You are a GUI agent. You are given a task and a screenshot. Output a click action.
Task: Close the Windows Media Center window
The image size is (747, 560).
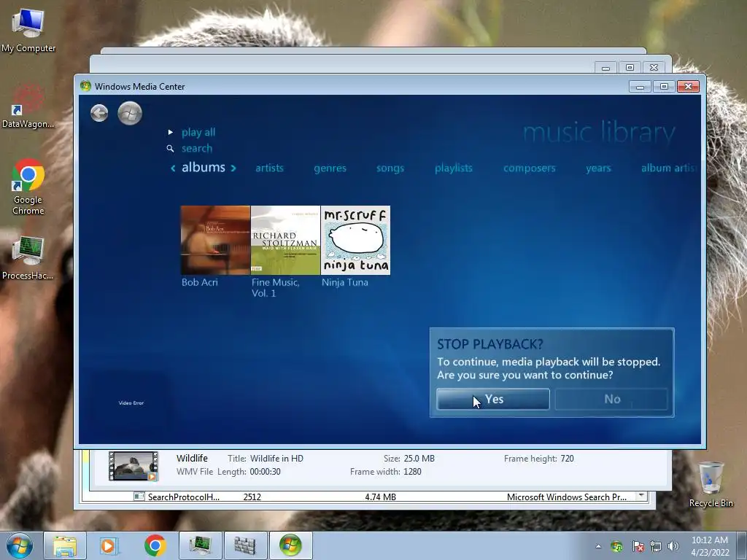[688, 87]
